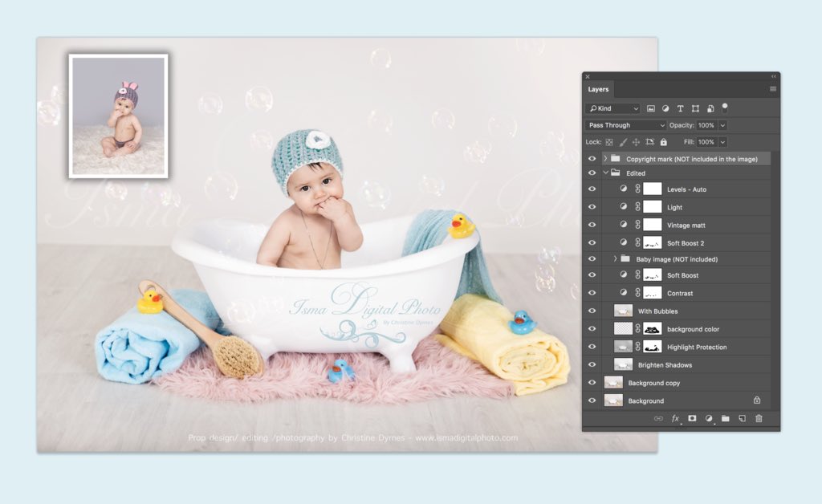
Task: Click the Delete layer trash icon
Action: [x=759, y=418]
